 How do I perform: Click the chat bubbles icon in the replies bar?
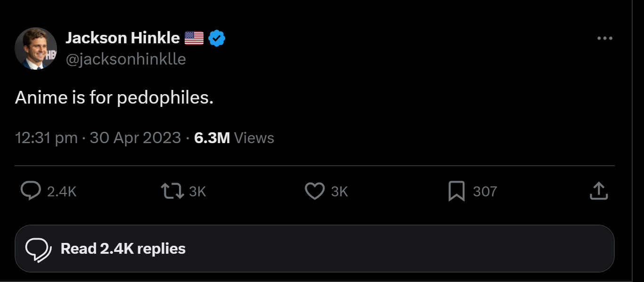(x=38, y=249)
